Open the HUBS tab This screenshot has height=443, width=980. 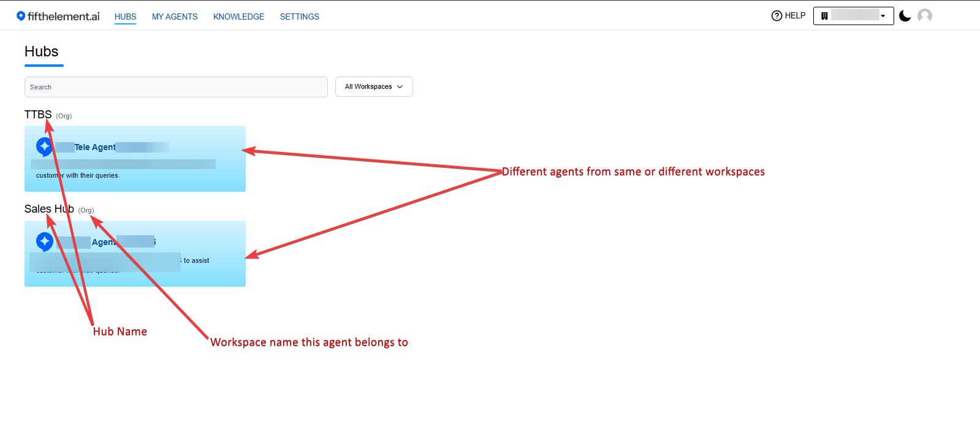[125, 17]
